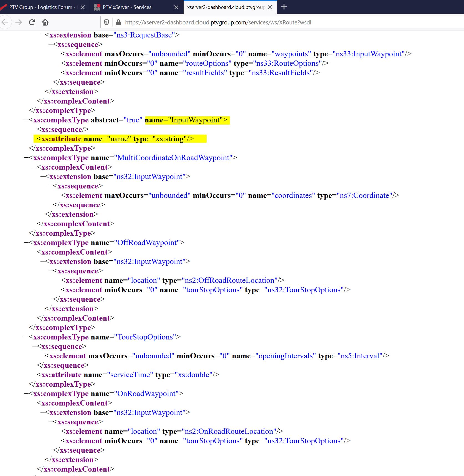Collapse the OffRoadWaypoint complexType node

[26, 243]
